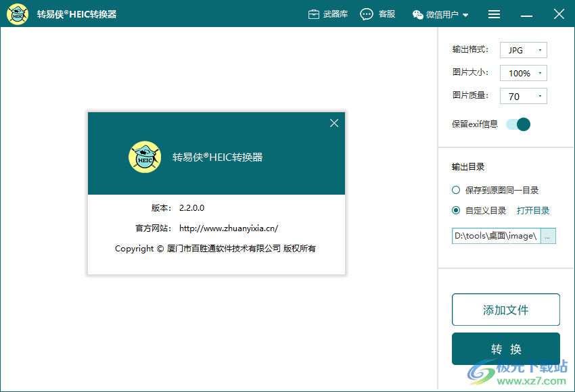Toggle the 保留exif信息 switch
575x392 pixels.
pyautogui.click(x=518, y=124)
